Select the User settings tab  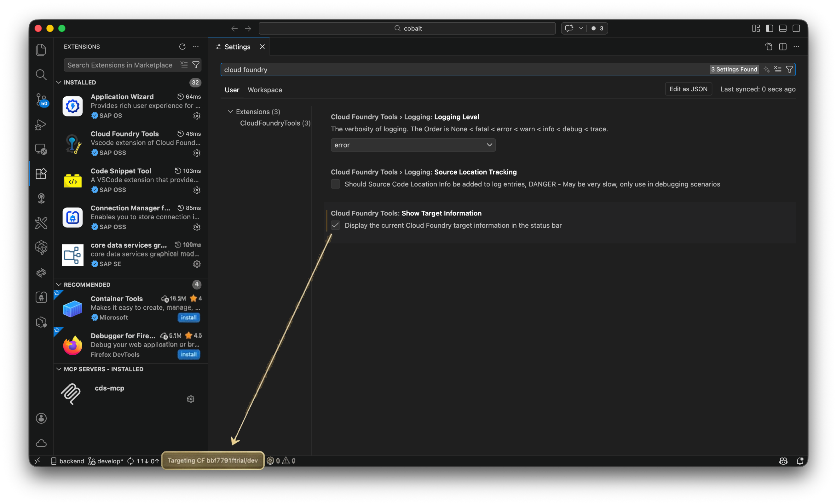click(x=232, y=90)
